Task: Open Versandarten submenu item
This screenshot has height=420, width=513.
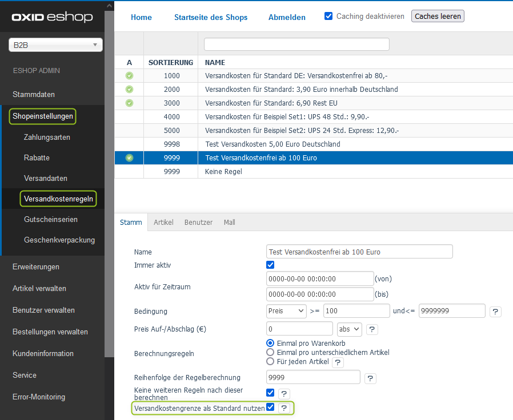Action: point(46,179)
